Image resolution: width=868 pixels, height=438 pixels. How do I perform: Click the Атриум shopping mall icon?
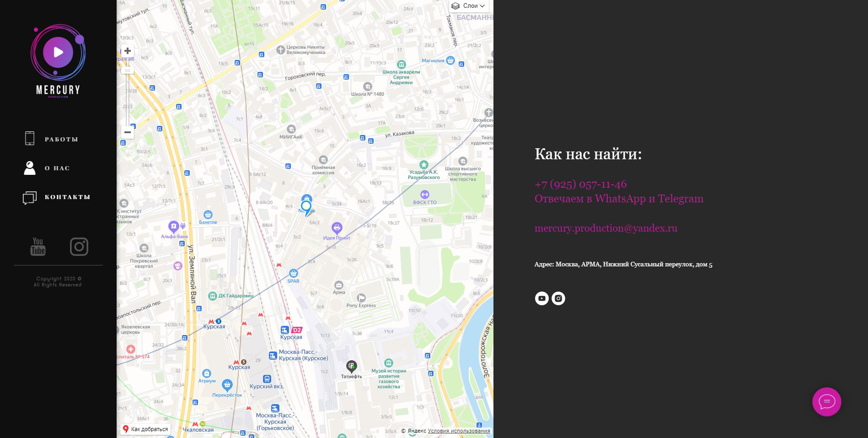207,373
